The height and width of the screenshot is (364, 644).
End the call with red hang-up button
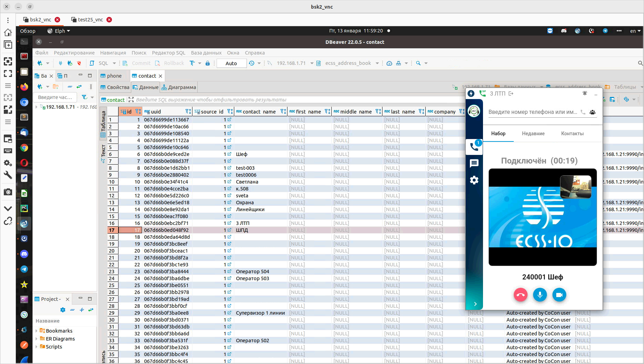[520, 295]
